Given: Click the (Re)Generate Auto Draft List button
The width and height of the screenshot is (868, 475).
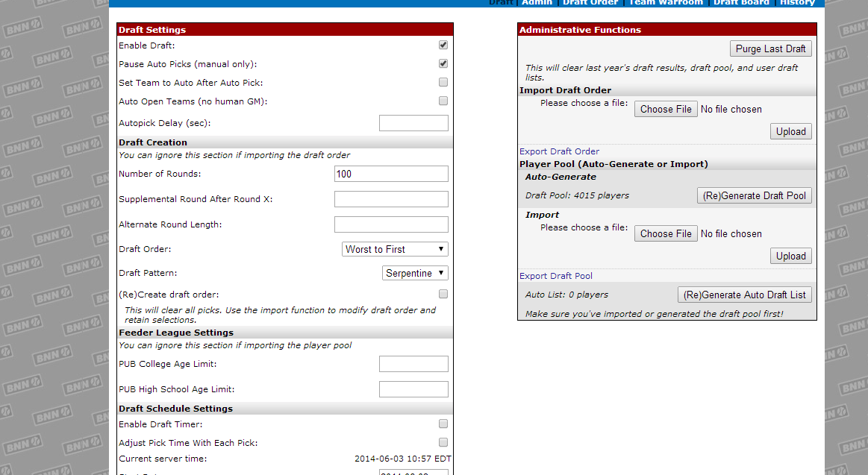Looking at the screenshot, I should 744,295.
